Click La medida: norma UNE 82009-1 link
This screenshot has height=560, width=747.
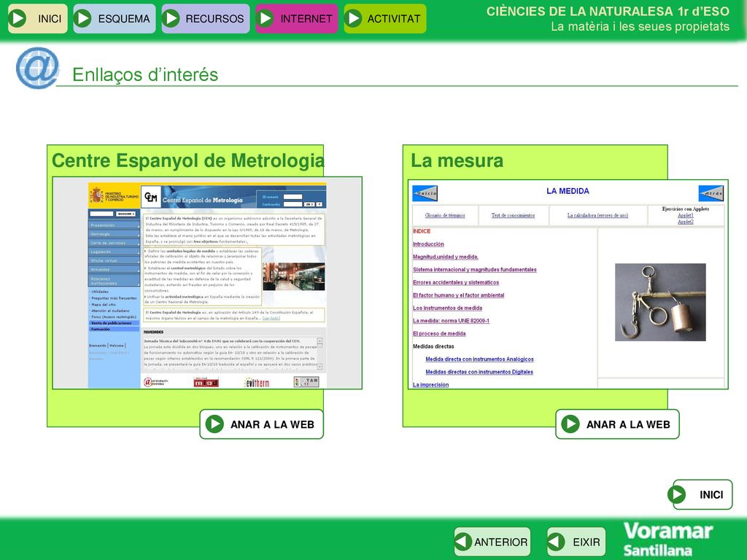[451, 322]
